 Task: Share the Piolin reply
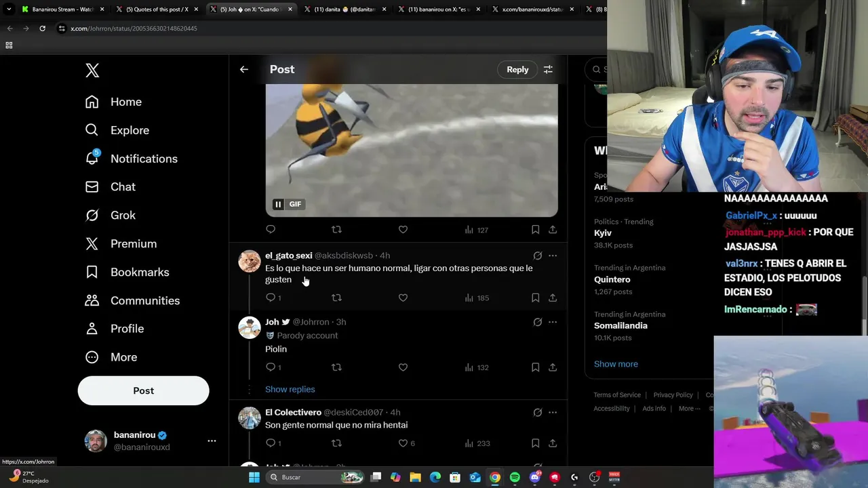coord(553,367)
